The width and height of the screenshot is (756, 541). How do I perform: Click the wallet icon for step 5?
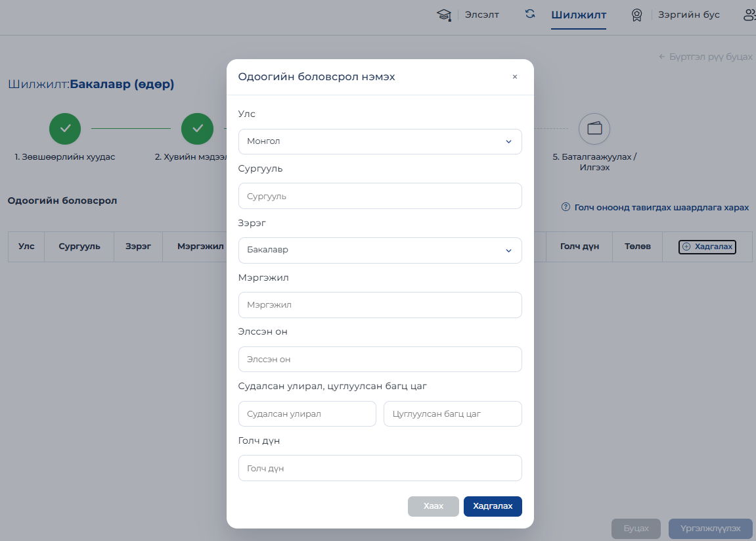pyautogui.click(x=594, y=129)
